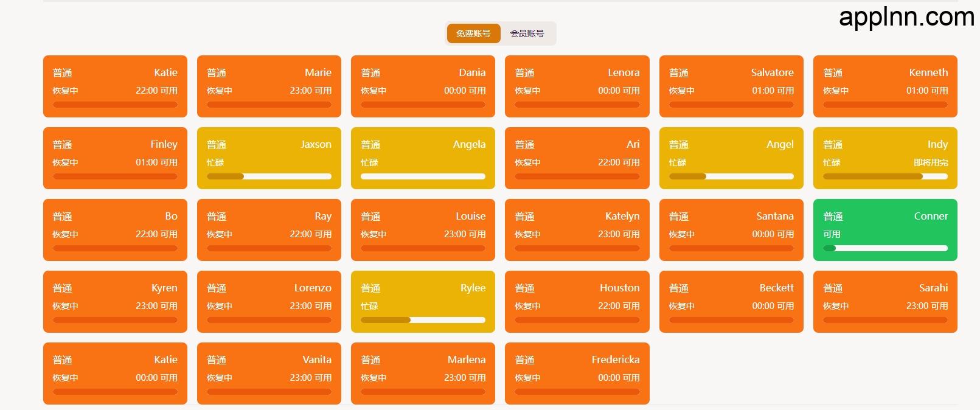Image resolution: width=980 pixels, height=410 pixels.
Task: Select the busy Rylee account card
Action: (x=423, y=302)
